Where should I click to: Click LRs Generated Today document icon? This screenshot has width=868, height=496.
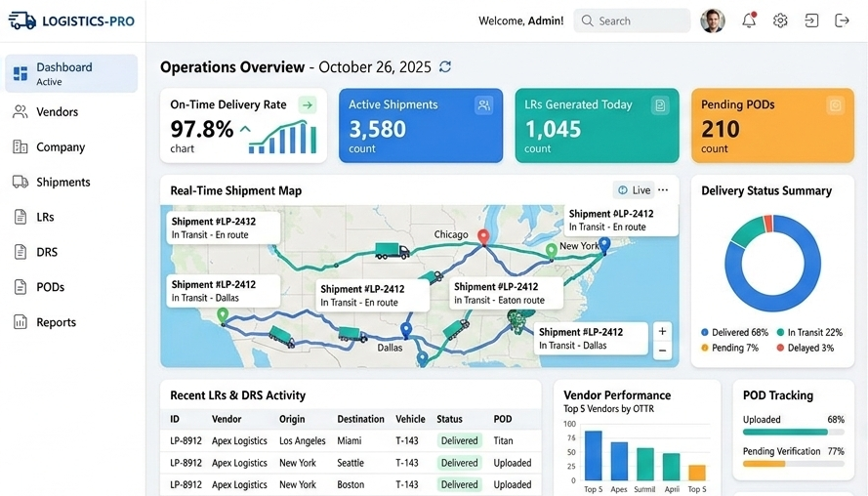point(660,105)
